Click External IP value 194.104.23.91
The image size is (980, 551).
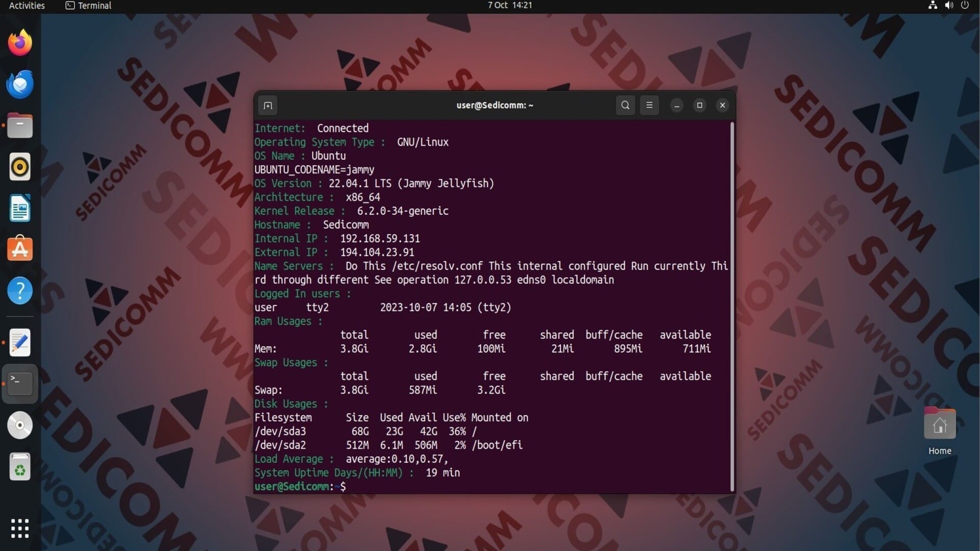377,253
